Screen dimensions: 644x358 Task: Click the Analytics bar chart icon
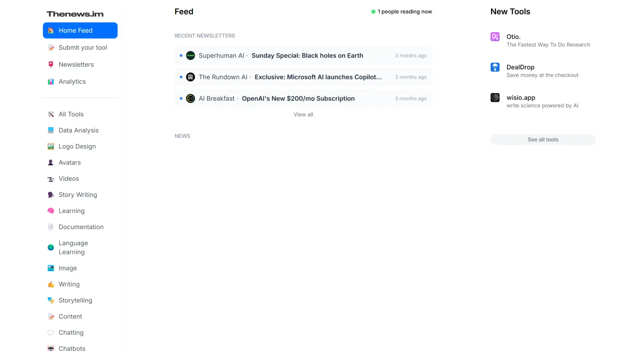click(51, 81)
